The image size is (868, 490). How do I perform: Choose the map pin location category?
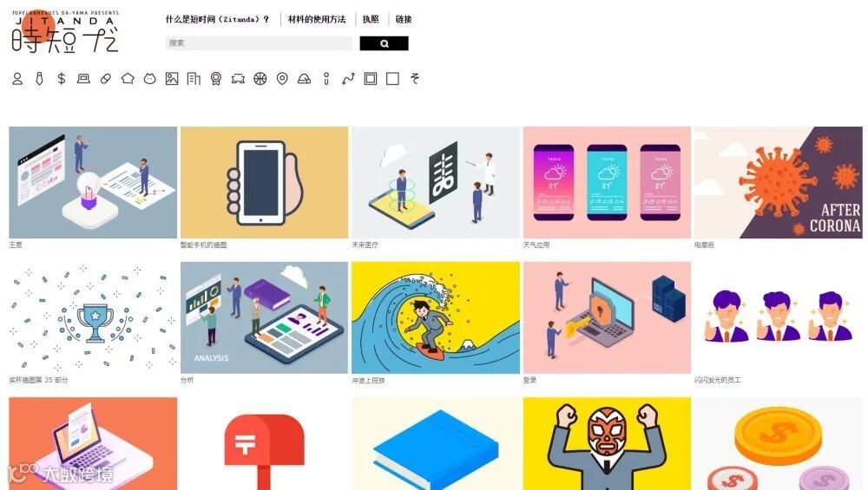282,79
